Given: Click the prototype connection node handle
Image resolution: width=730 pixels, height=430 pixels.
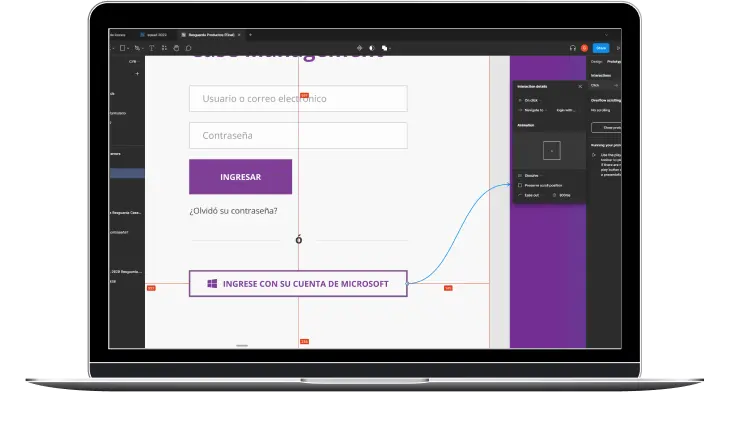Looking at the screenshot, I should pyautogui.click(x=407, y=283).
